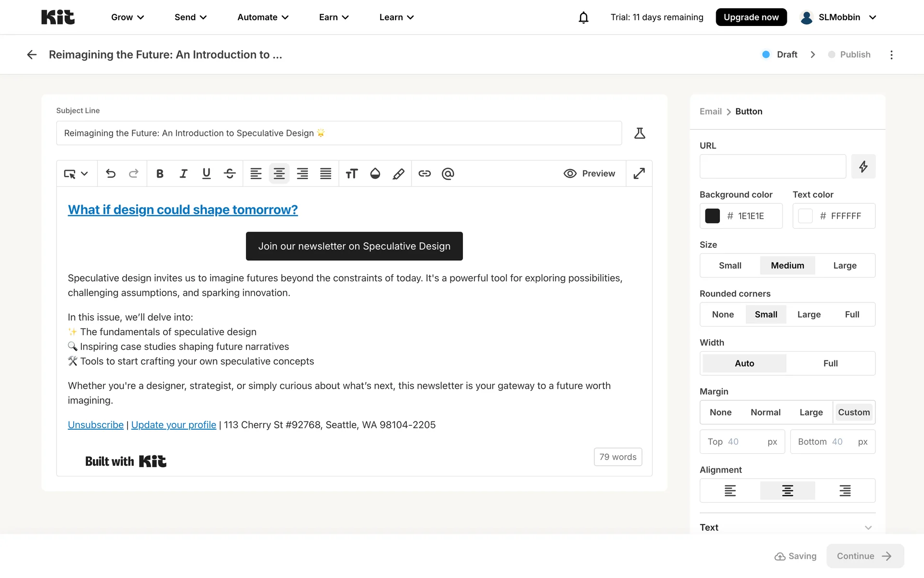
Task: Click the personalization @ icon
Action: tap(448, 173)
